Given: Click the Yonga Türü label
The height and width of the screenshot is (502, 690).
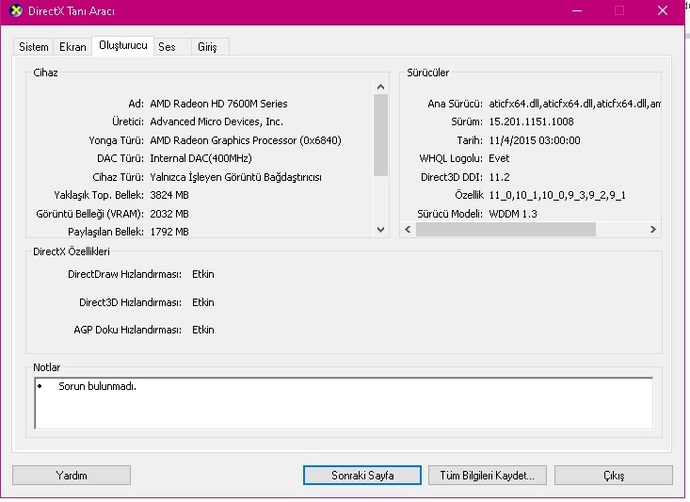Looking at the screenshot, I should 116,140.
